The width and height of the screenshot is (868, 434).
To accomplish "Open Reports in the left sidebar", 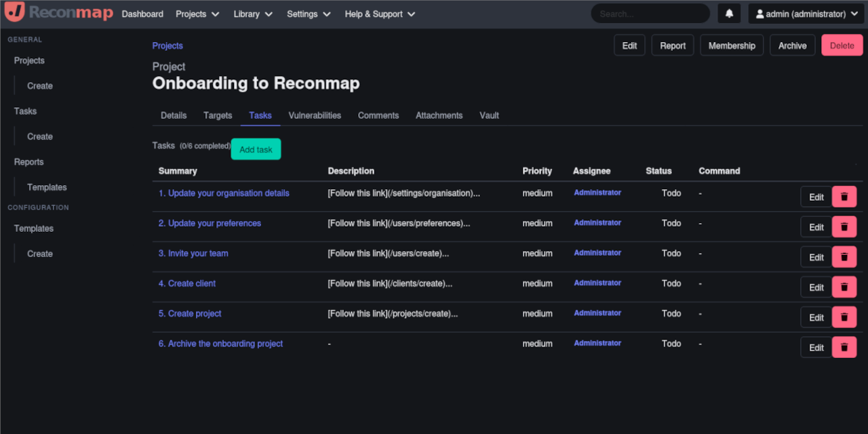I will (x=28, y=162).
